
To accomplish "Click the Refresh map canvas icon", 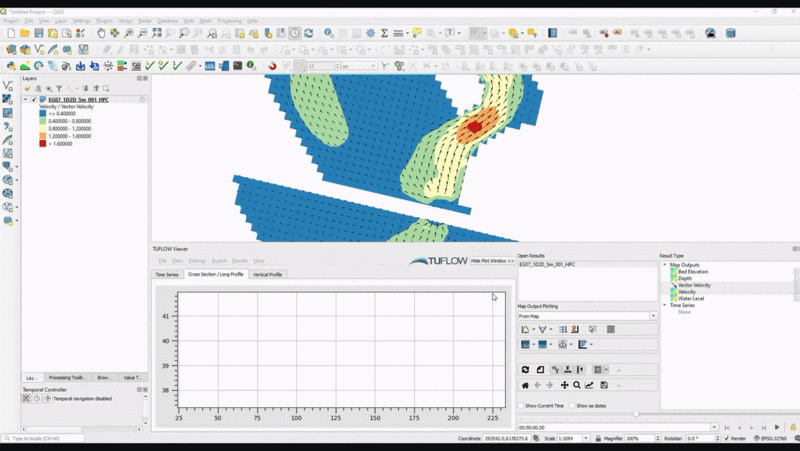I will pyautogui.click(x=308, y=33).
